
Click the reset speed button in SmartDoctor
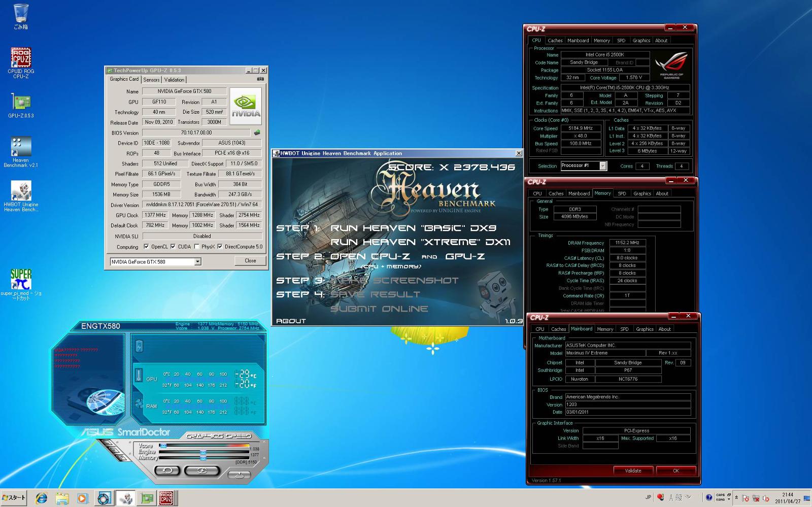(x=167, y=470)
